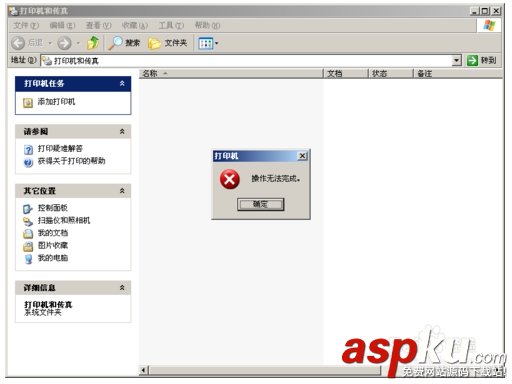Click the My Computer icon
Image resolution: width=512 pixels, height=384 pixels.
pyautogui.click(x=28, y=259)
